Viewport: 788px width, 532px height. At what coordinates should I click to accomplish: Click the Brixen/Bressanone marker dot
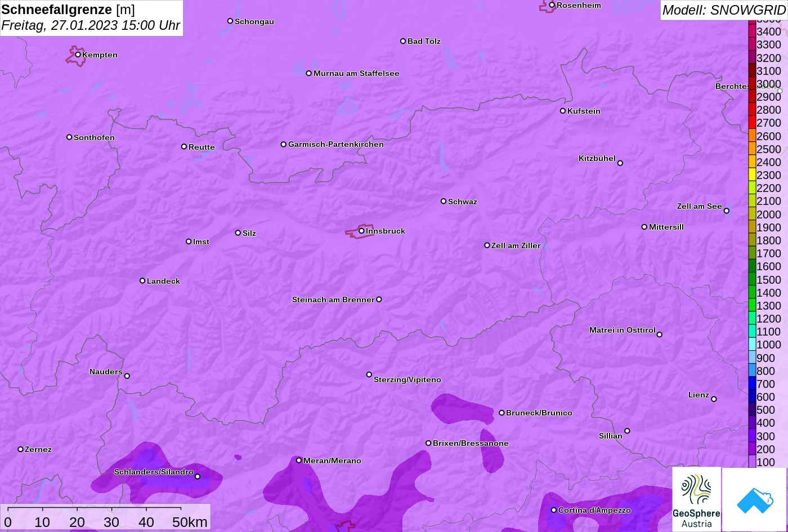(x=428, y=443)
